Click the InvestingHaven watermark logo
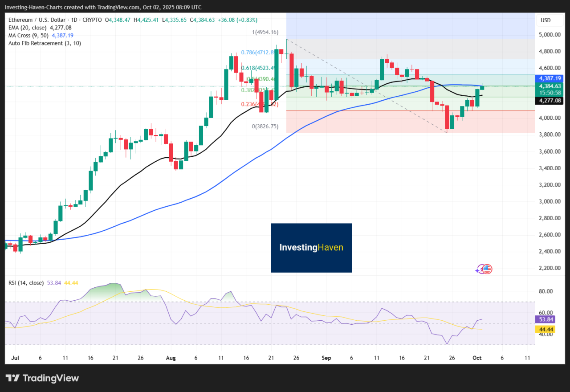Image resolution: width=570 pixels, height=392 pixels. point(311,248)
